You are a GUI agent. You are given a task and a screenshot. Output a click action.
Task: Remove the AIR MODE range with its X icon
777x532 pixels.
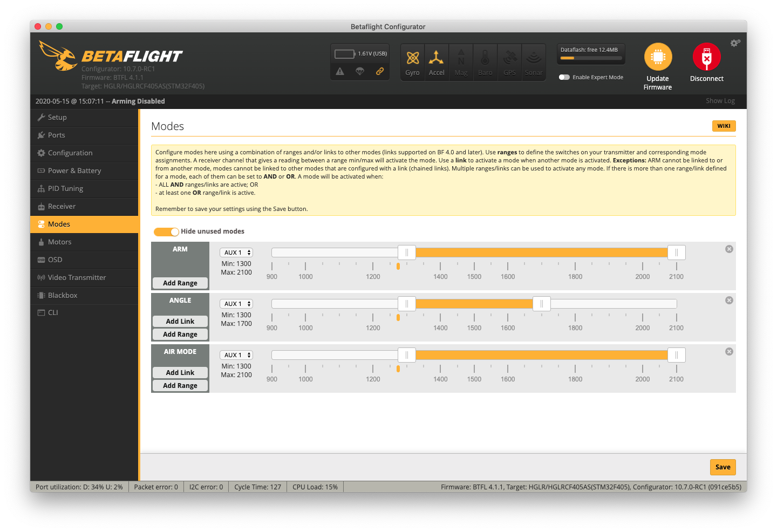coord(729,352)
